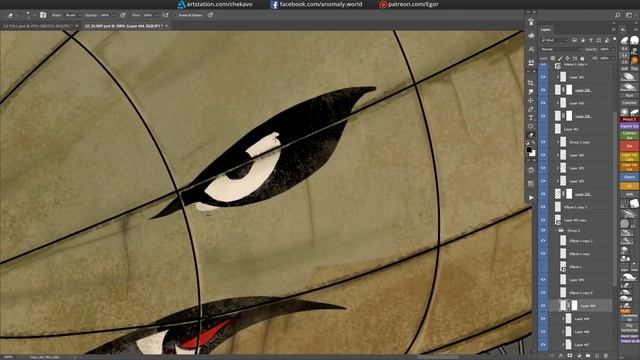The height and width of the screenshot is (360, 640).
Task: Select the Move tool
Action: tap(531, 100)
